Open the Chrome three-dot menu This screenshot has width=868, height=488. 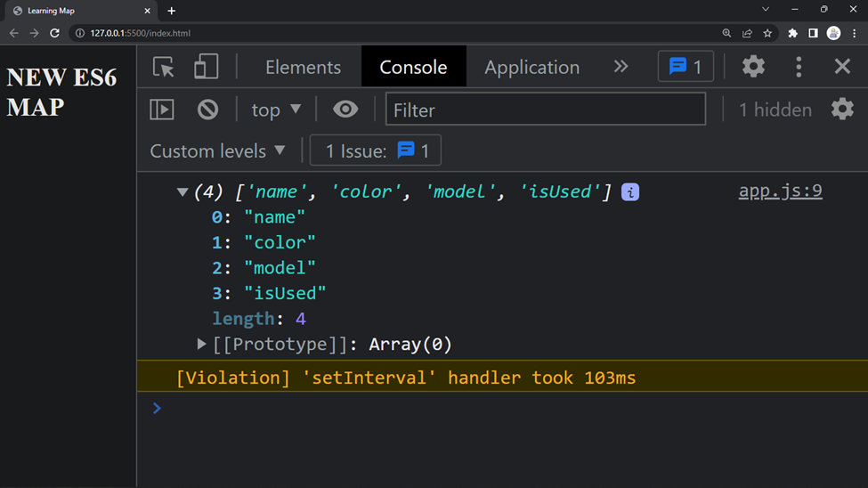pyautogui.click(x=854, y=33)
